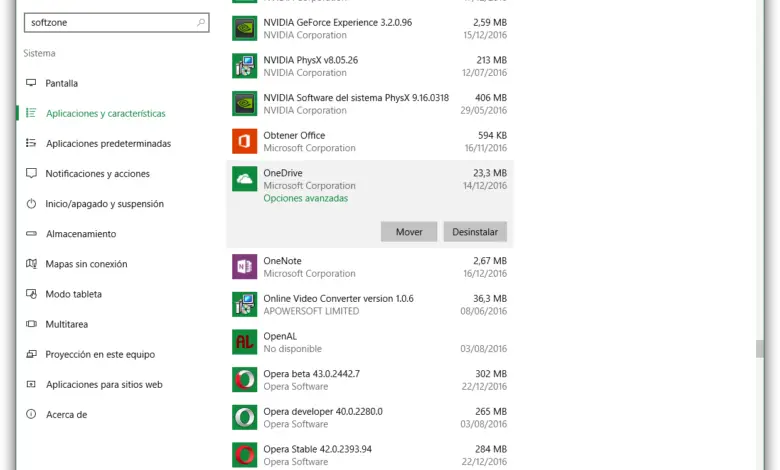Click the Sistema heading in sidebar

tap(39, 53)
